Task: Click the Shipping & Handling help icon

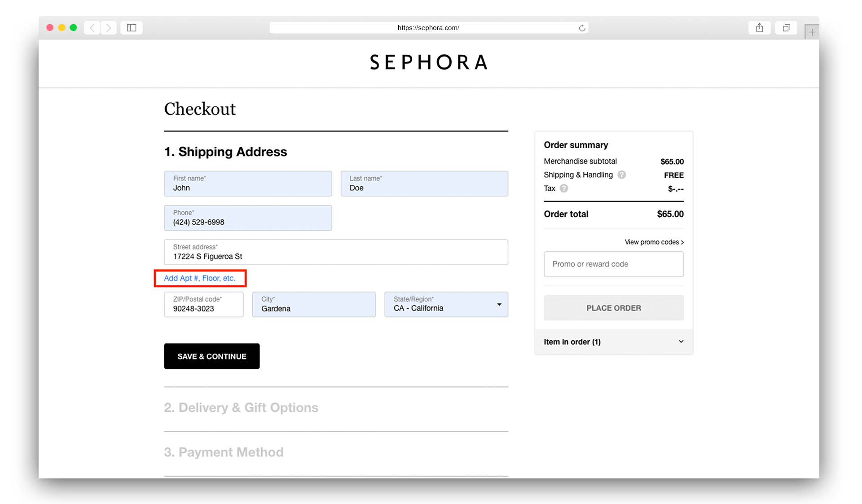Action: pos(622,175)
